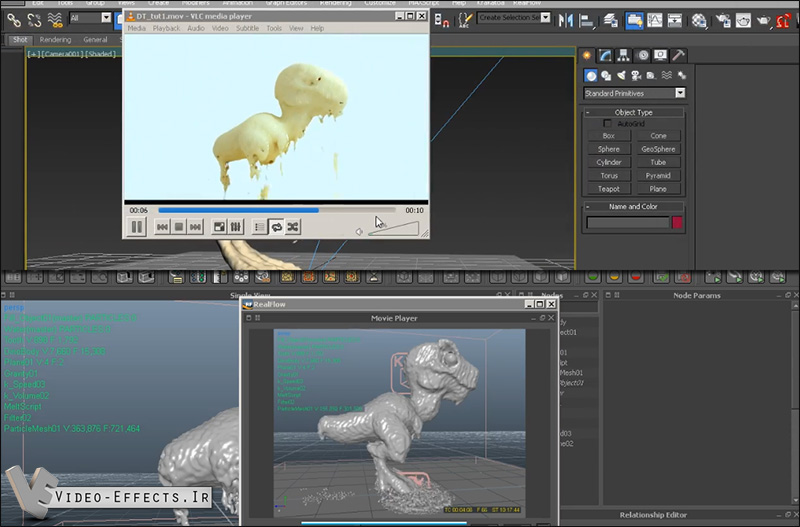Toggle VLC fullscreen button
Screen dimensions: 800x527
219,227
